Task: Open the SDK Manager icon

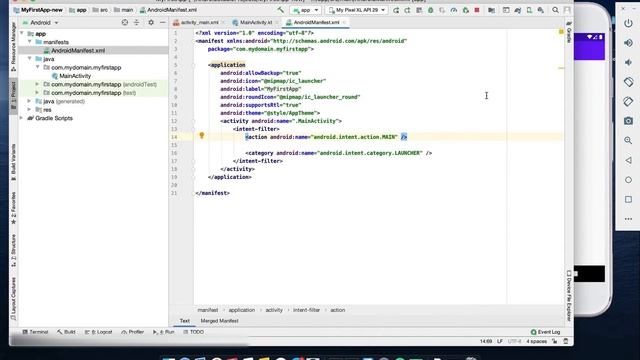Action: pyautogui.click(x=541, y=10)
